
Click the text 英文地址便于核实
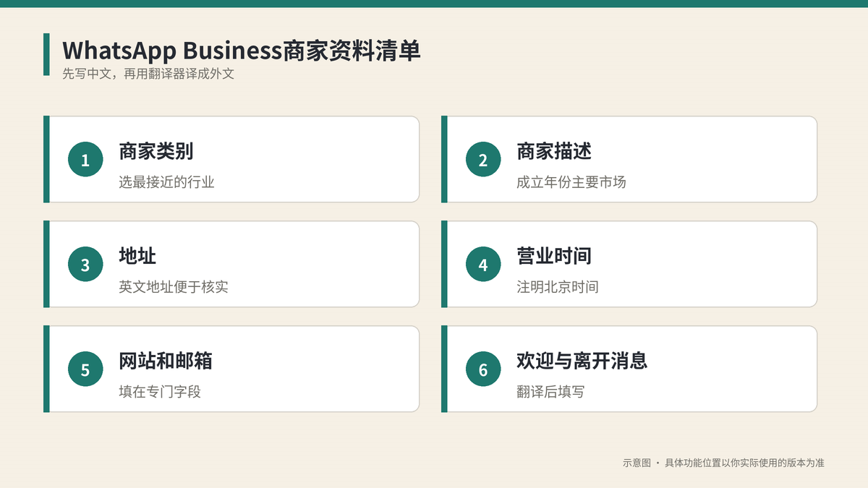(174, 287)
